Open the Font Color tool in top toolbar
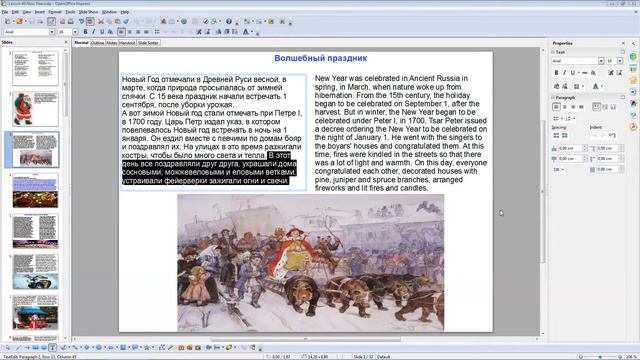 point(245,32)
